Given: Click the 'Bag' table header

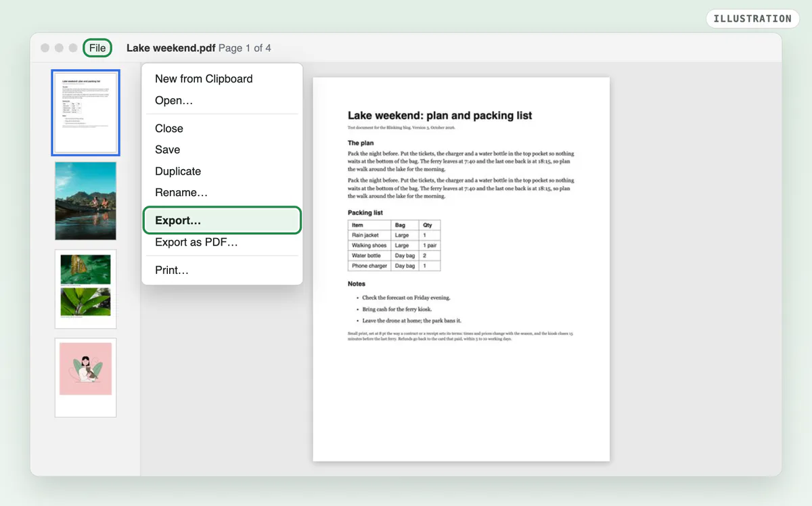Looking at the screenshot, I should click(x=405, y=225).
